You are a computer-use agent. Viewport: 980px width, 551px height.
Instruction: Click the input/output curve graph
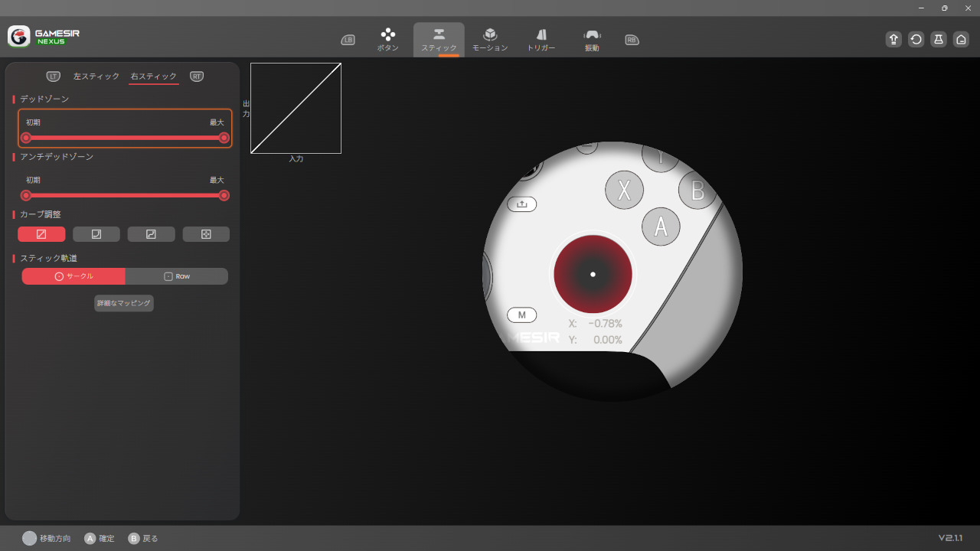click(x=296, y=108)
